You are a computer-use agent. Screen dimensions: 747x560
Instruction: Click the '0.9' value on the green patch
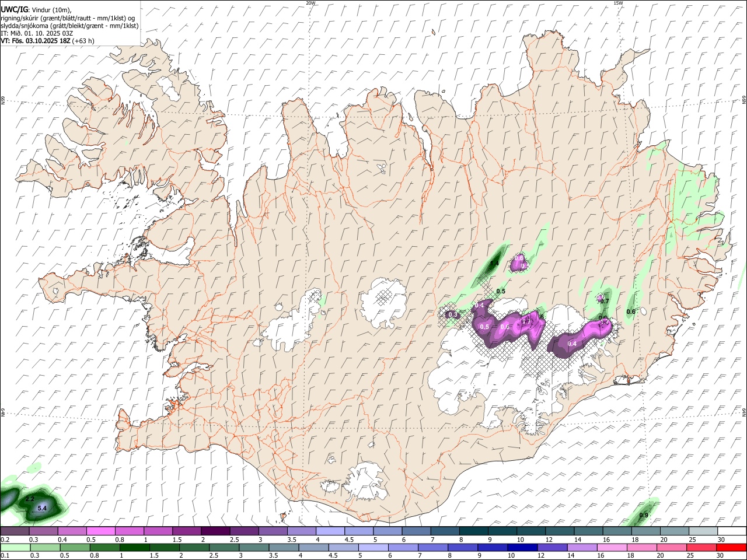[x=644, y=516]
